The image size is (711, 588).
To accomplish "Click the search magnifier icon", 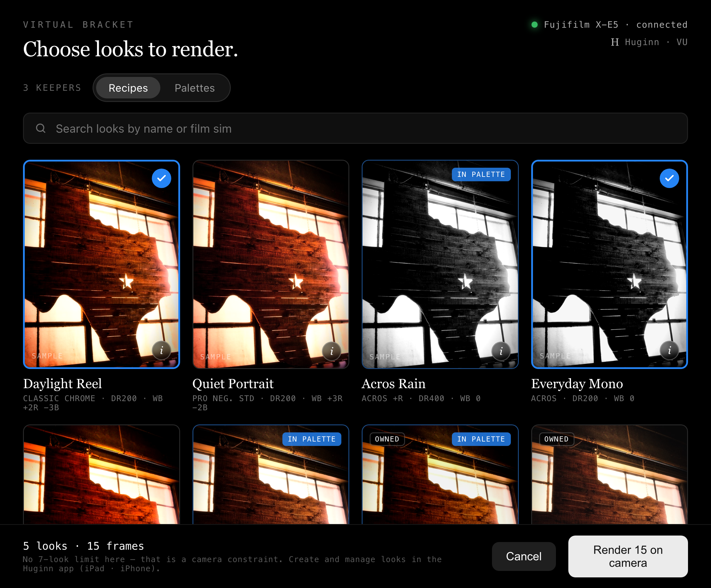I will click(41, 128).
